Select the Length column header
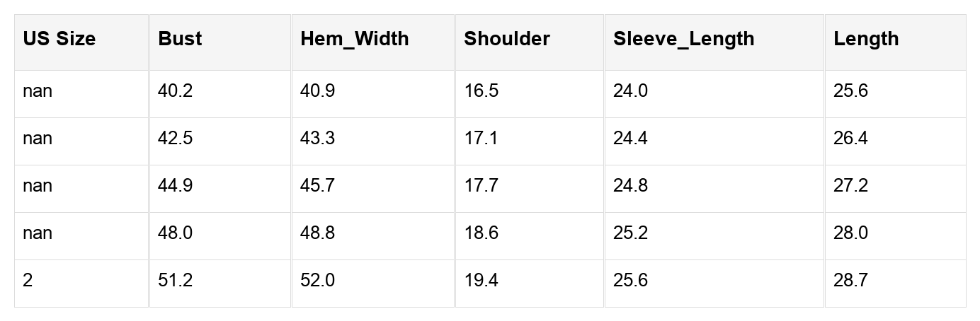Viewport: 980px width, 321px height. pos(866,39)
